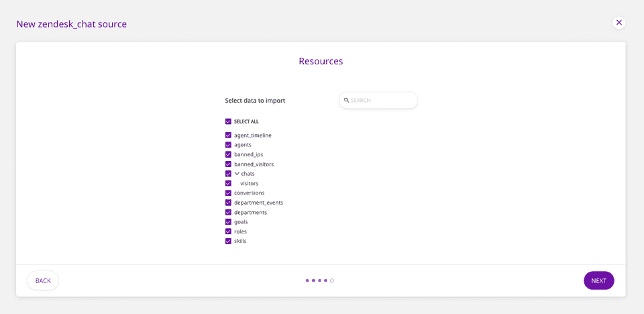The height and width of the screenshot is (314, 644).
Task: Disable the skills checkbox
Action: (x=228, y=242)
